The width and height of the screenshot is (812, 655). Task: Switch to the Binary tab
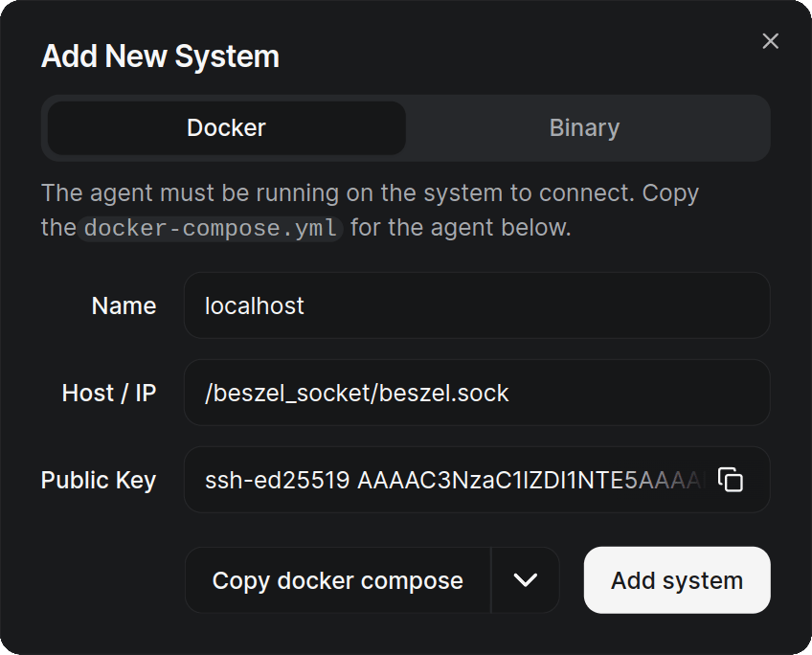pyautogui.click(x=584, y=128)
